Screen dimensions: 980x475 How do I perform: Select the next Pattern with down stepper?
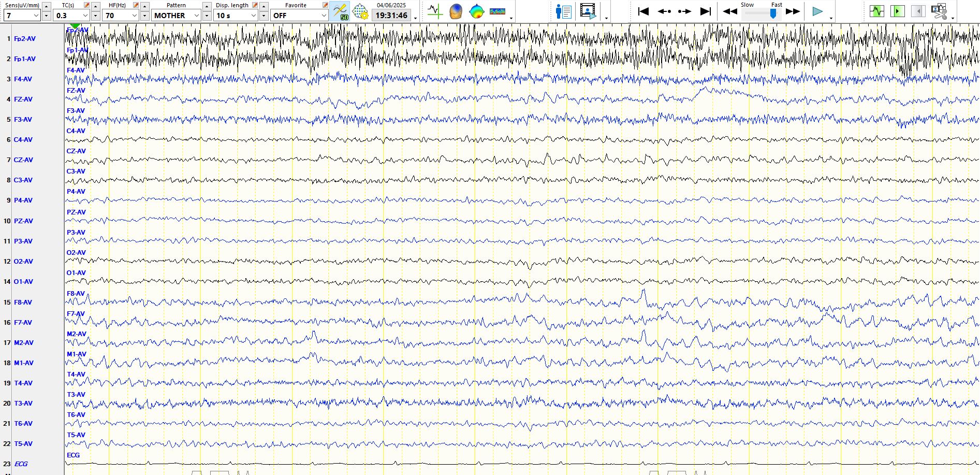coord(207,16)
